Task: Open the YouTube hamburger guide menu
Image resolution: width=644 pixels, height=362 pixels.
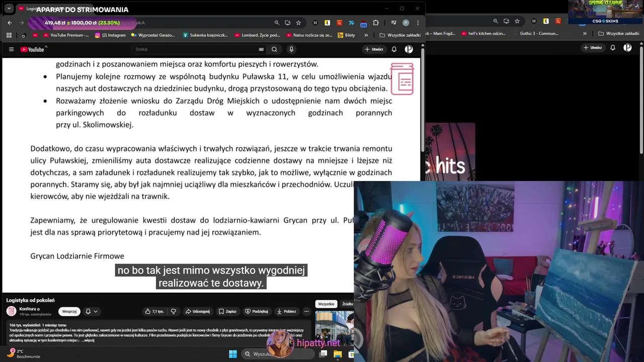Action: pos(11,49)
